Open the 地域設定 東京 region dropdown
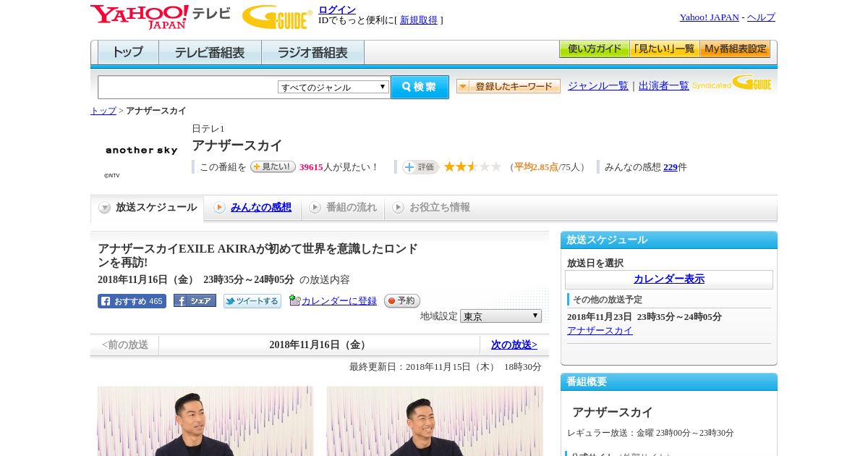868x456 pixels. tap(501, 316)
